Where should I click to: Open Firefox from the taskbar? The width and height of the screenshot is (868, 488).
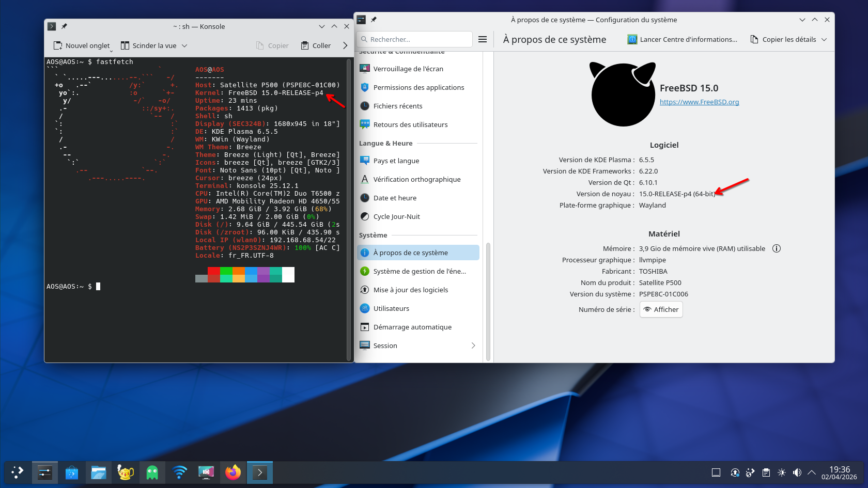(x=233, y=473)
